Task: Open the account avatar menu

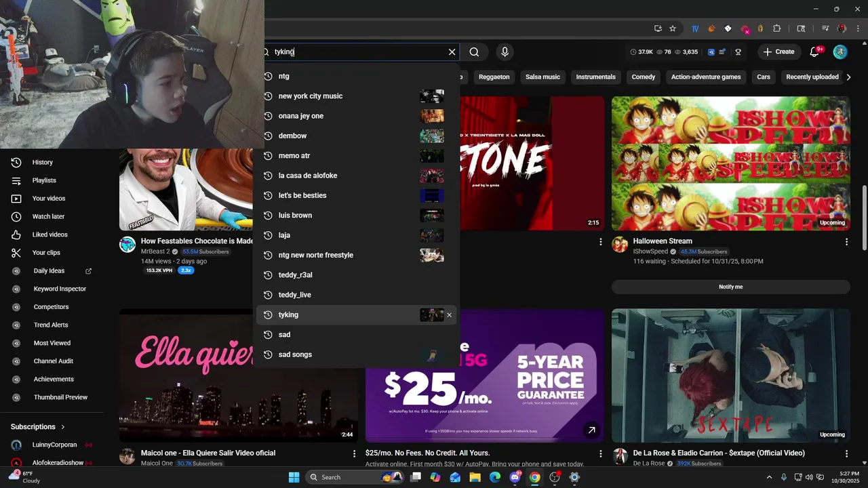Action: [x=840, y=52]
